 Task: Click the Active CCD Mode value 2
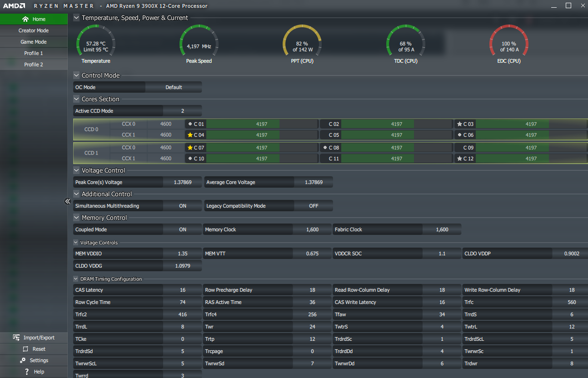coord(183,111)
